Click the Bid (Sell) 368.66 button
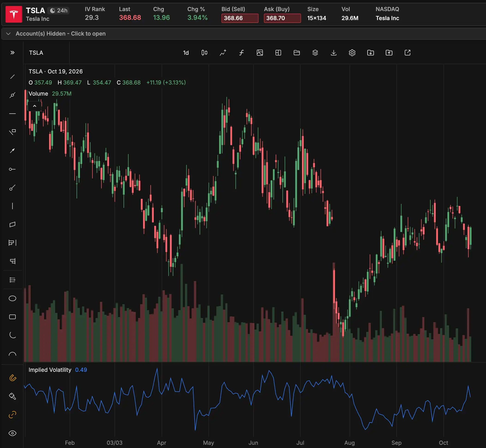Screen dimensions: 486x448 tap(240, 18)
